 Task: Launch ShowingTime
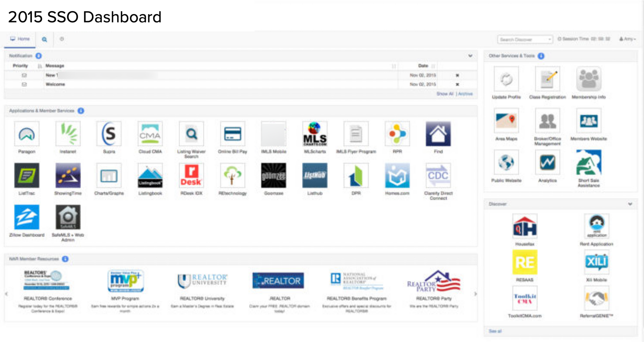pyautogui.click(x=68, y=176)
